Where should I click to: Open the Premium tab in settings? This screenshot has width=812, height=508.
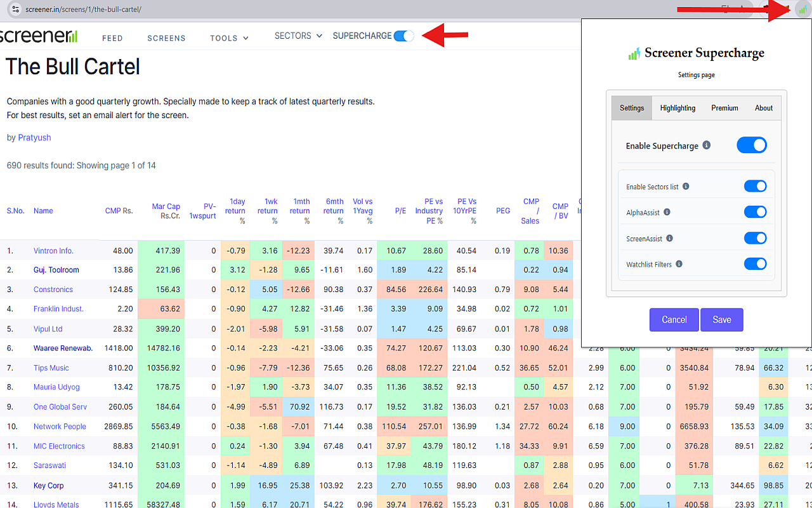pos(724,108)
